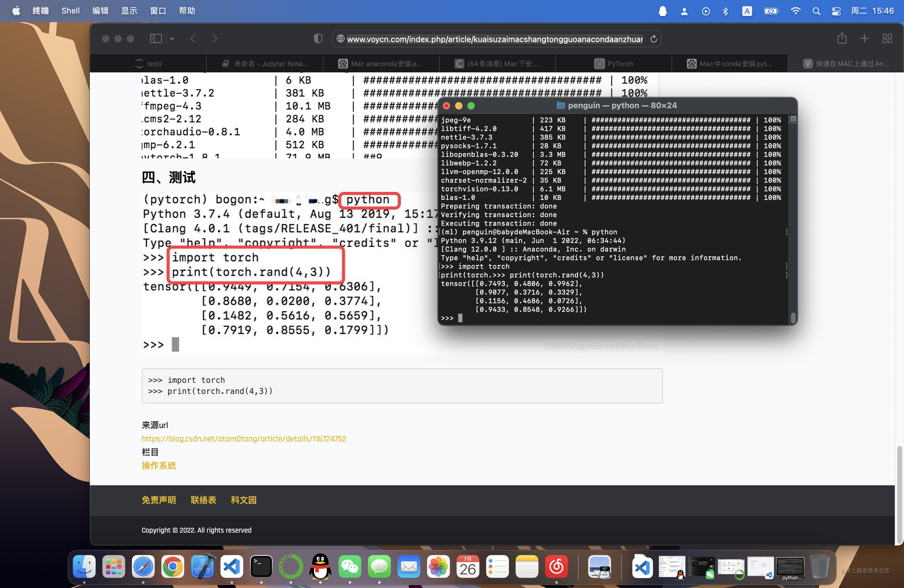
Task: Switch to the test/ tab
Action: pos(148,63)
